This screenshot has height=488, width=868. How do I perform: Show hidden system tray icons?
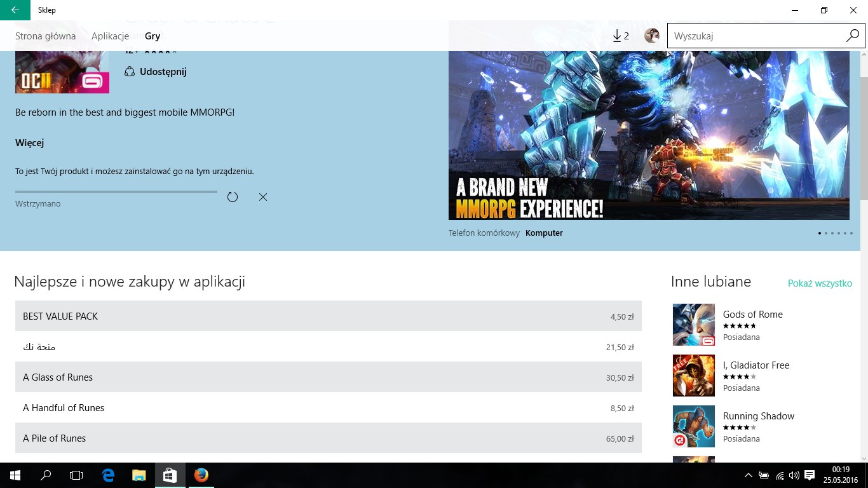click(749, 475)
